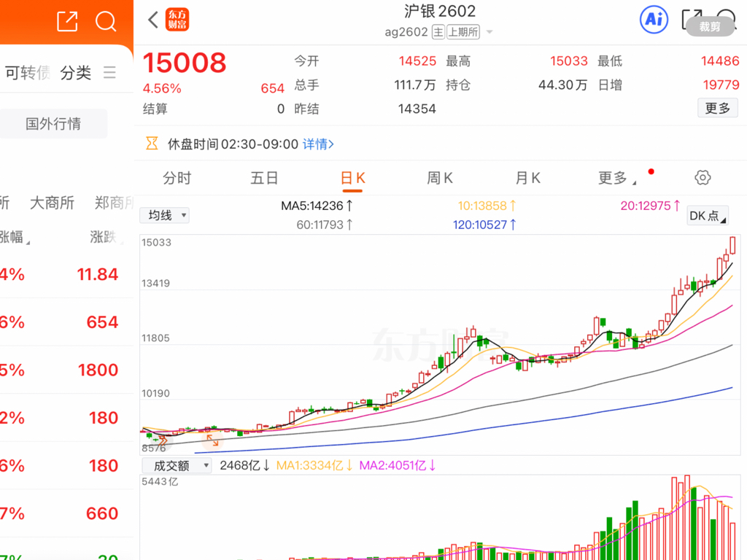Open the 成交额 indicator dropdown
Screen dimensions: 747x560
177,465
